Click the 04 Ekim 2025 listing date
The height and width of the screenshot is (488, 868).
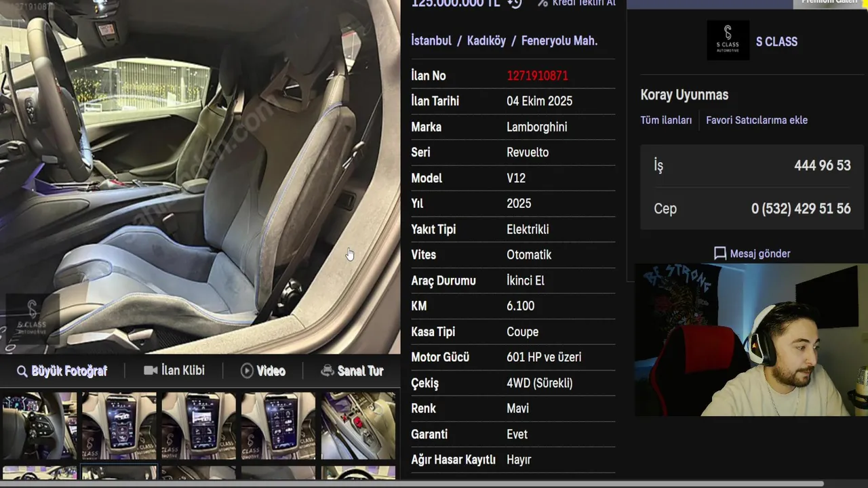(539, 101)
